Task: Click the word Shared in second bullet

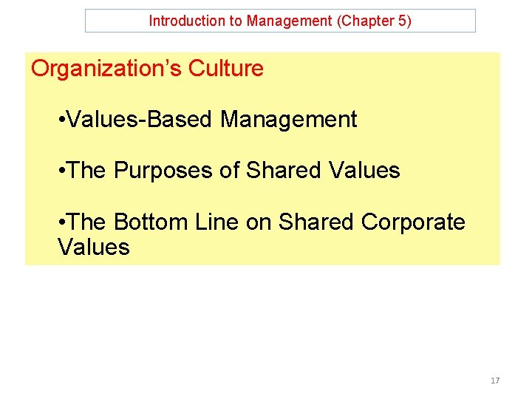Action: pos(283,170)
